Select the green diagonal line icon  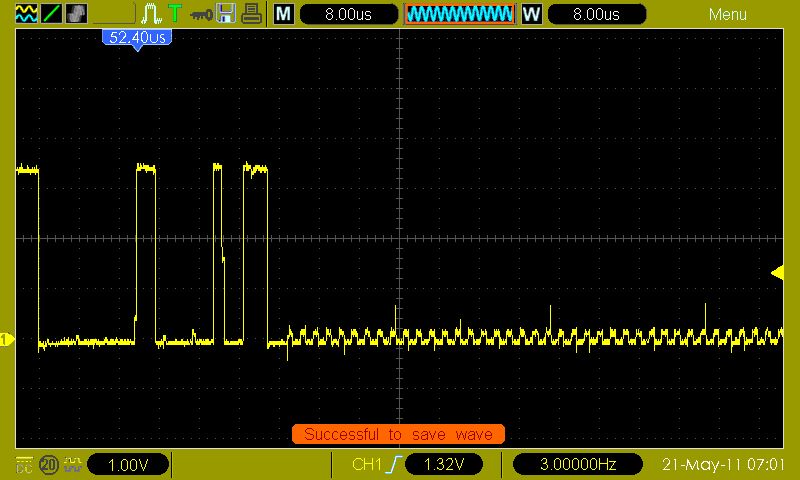pos(52,13)
